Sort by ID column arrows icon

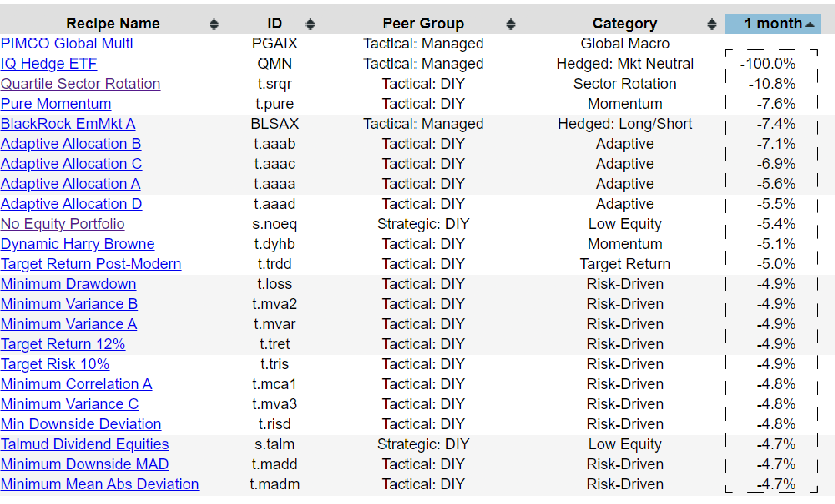tap(310, 24)
